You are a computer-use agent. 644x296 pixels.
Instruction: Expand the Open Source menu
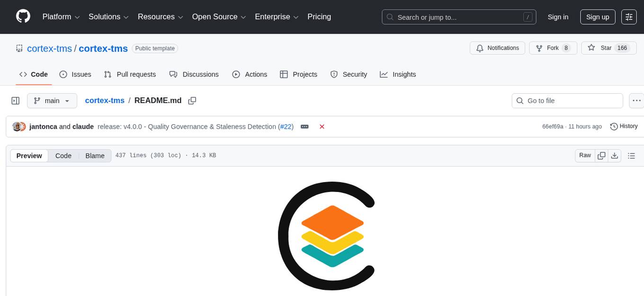(219, 17)
